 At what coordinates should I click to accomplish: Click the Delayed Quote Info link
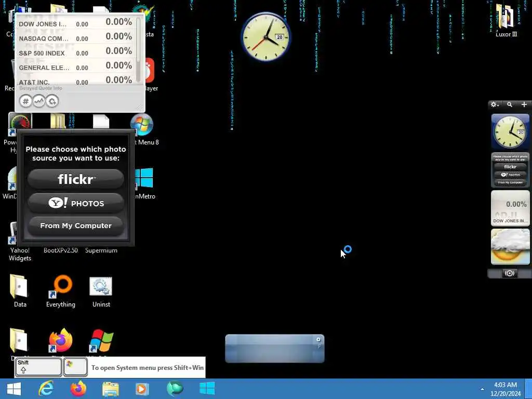pyautogui.click(x=41, y=88)
